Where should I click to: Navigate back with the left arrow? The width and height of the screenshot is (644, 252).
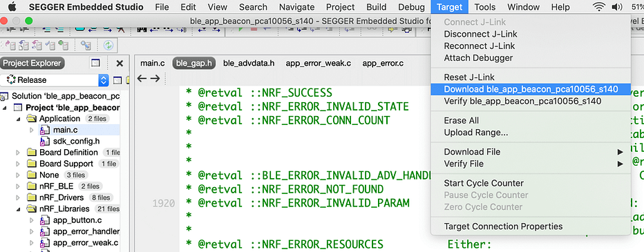click(x=142, y=79)
